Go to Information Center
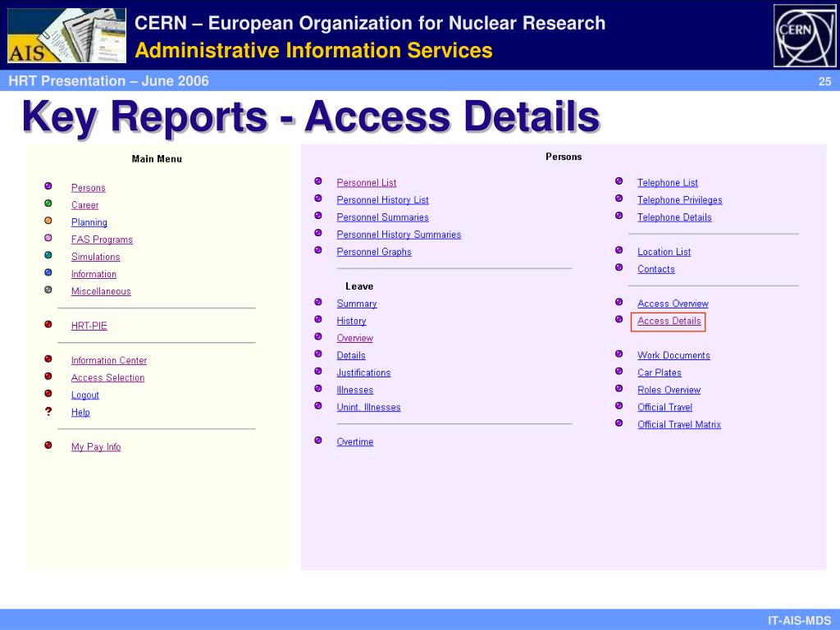This screenshot has width=840, height=630. point(109,361)
